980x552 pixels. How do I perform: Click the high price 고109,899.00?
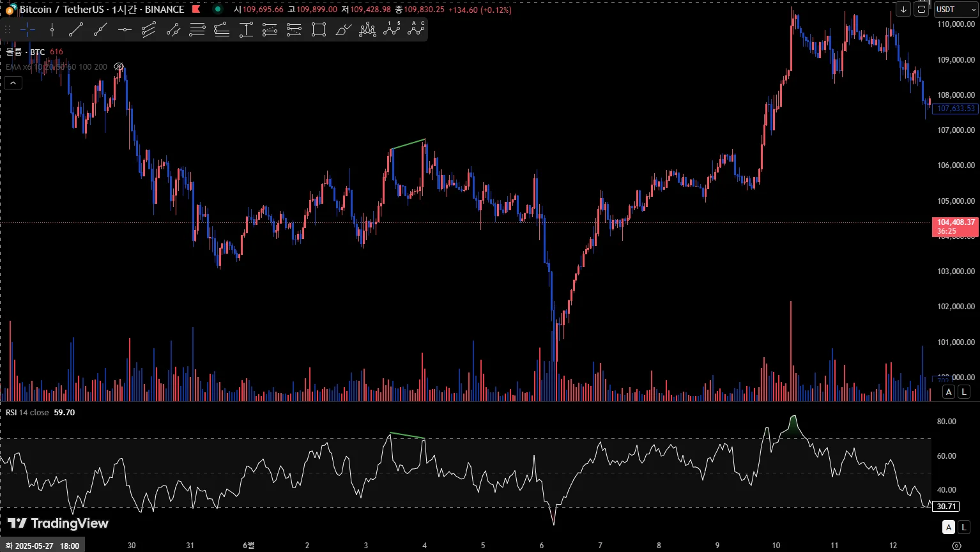coord(312,10)
